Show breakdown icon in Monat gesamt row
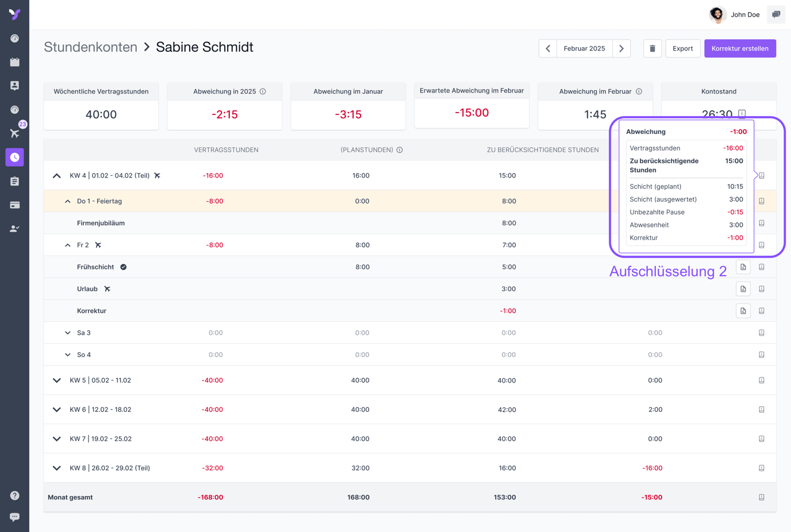Image resolution: width=791 pixels, height=532 pixels. tap(762, 498)
